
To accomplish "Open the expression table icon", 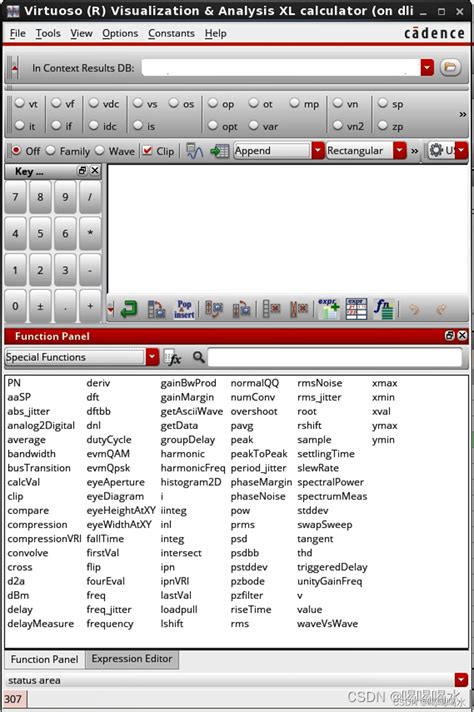I will (356, 309).
